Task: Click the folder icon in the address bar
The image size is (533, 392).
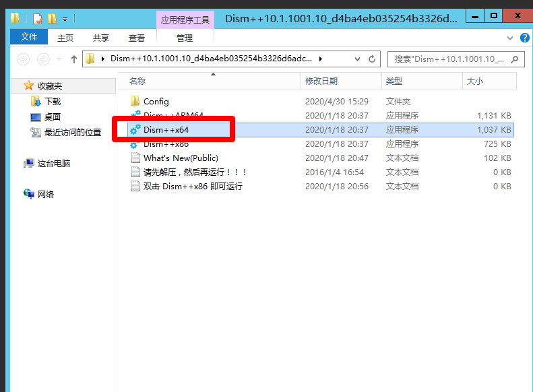Action: point(90,59)
